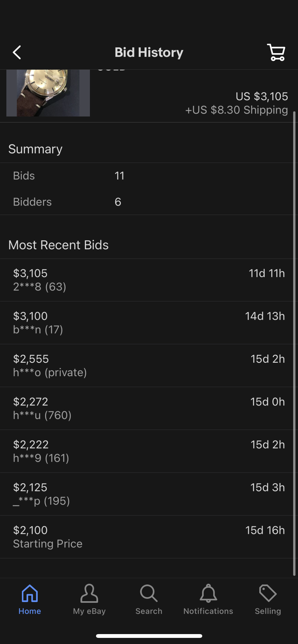Click the vertical scrollbar on right edge
The height and width of the screenshot is (644, 298).
click(x=294, y=343)
